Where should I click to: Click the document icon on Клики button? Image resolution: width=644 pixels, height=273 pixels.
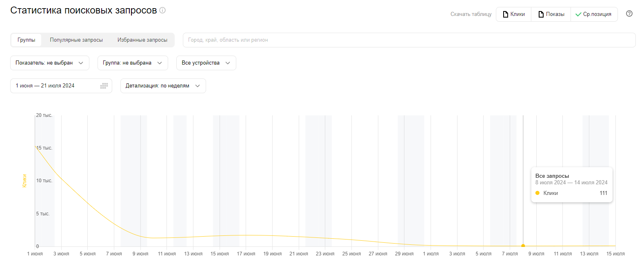(506, 14)
